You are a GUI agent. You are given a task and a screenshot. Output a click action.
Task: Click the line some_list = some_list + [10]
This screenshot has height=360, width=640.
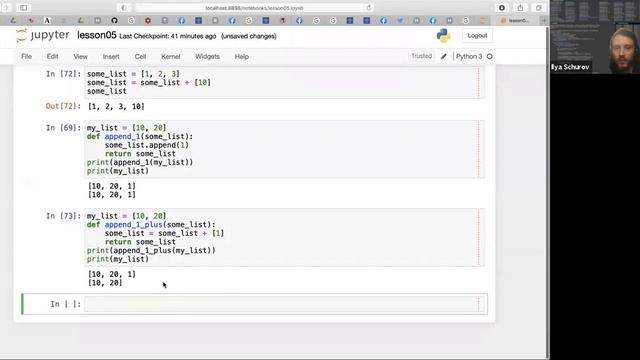[x=149, y=82]
